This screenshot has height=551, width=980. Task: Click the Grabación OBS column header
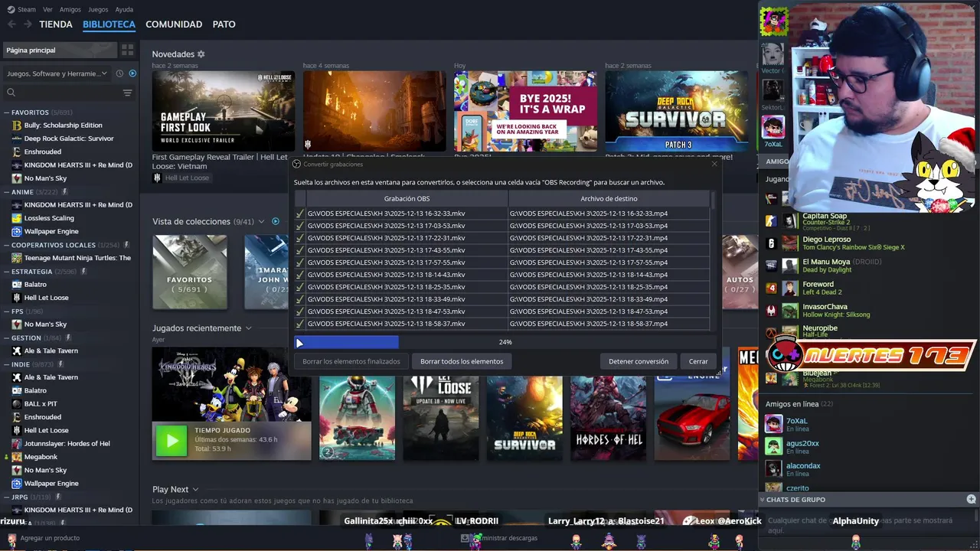(x=407, y=199)
